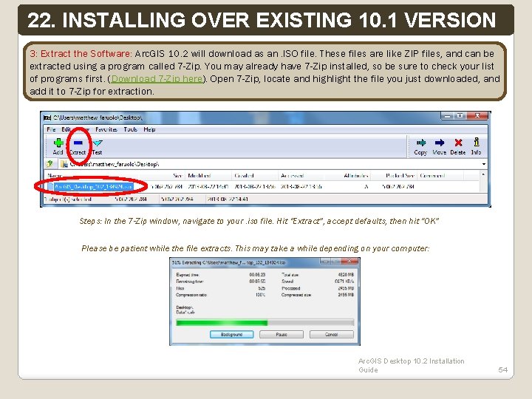Click the green Add icon in 7-Zip
Screen dimensions: 532x399
coord(58,143)
